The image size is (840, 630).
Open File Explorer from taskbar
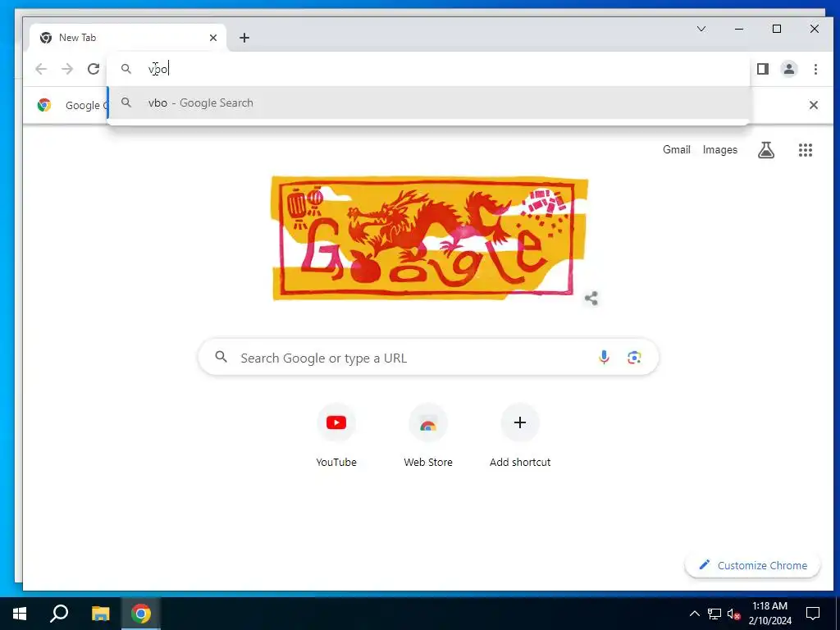[x=100, y=614]
